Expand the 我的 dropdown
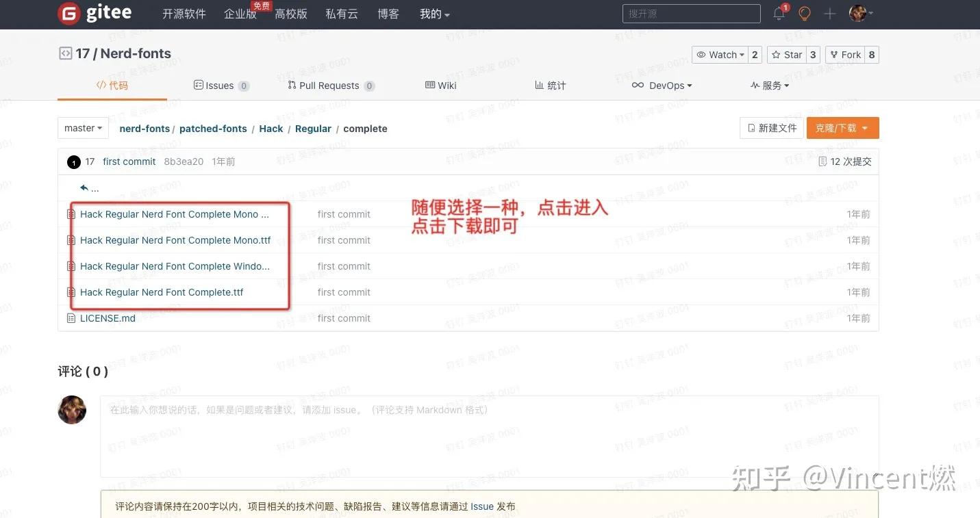 click(435, 14)
